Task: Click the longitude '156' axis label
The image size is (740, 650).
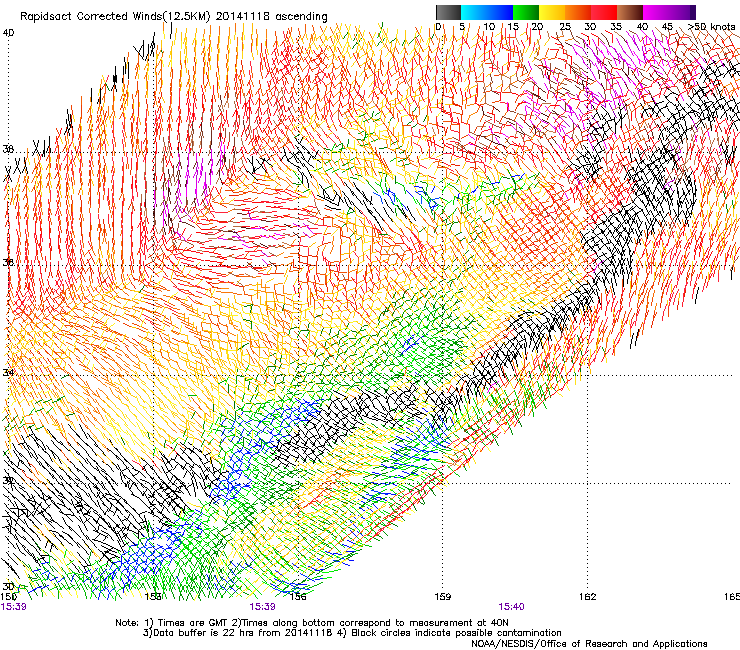Action: point(298,597)
